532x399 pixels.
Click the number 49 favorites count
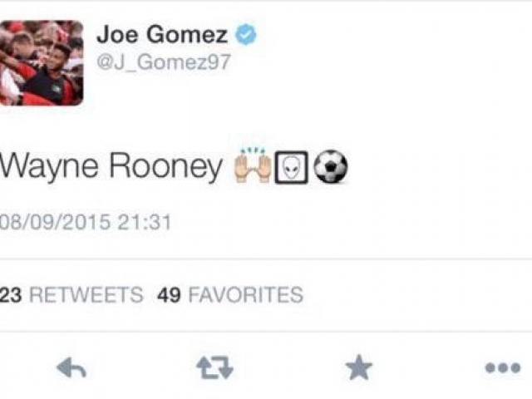point(169,294)
